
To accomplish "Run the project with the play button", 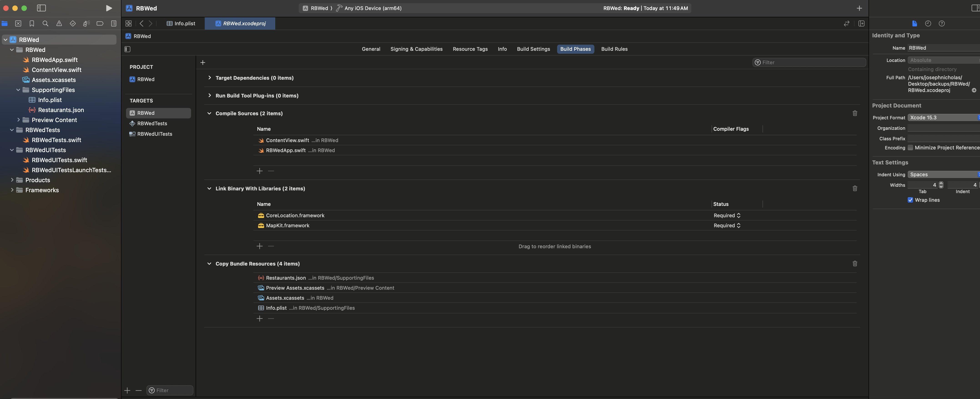I will tap(109, 8).
